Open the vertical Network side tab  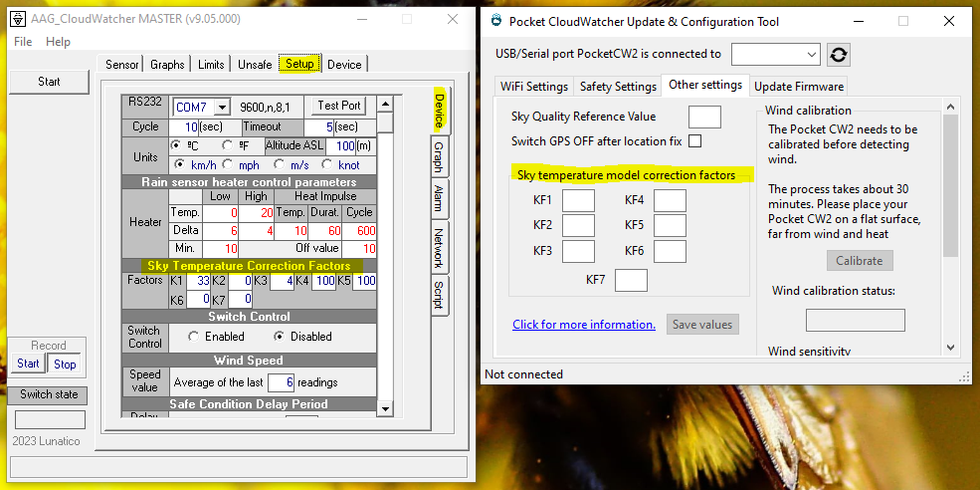pos(438,248)
